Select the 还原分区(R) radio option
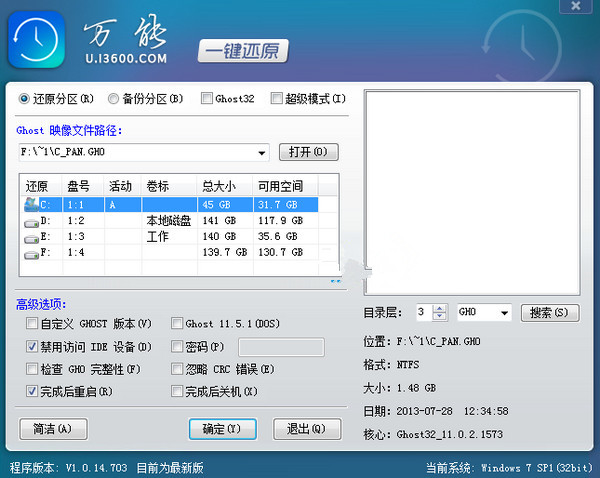This screenshot has height=478, width=600. coord(25,99)
